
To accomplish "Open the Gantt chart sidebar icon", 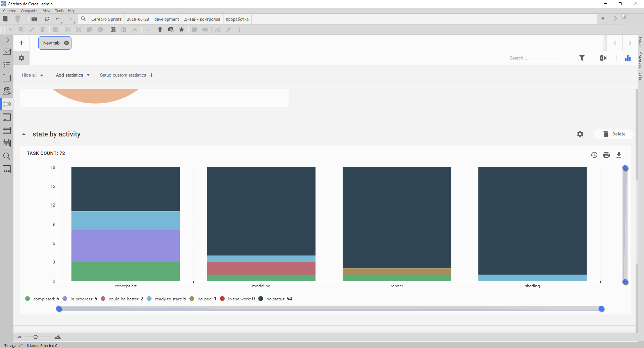I will (7, 117).
